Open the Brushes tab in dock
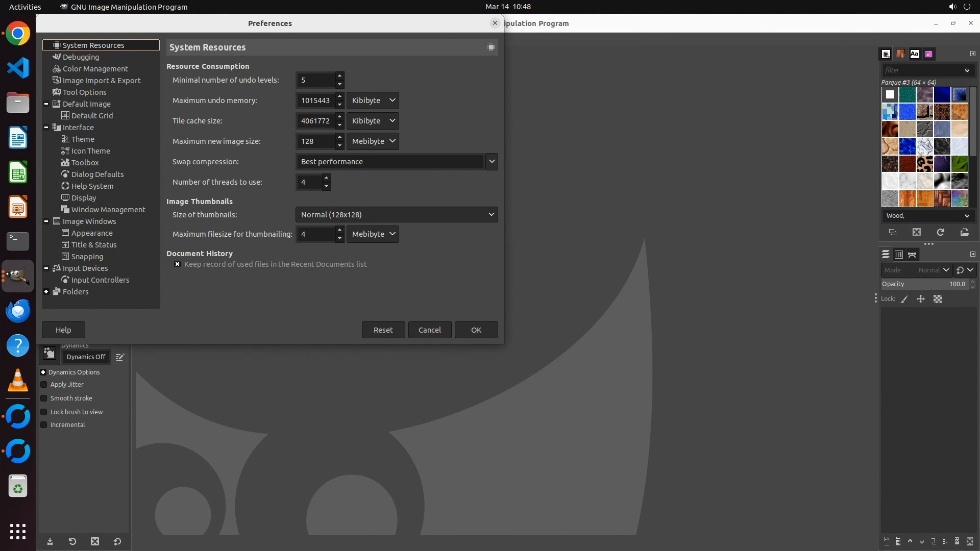Image resolution: width=980 pixels, height=551 pixels. pyautogui.click(x=886, y=54)
